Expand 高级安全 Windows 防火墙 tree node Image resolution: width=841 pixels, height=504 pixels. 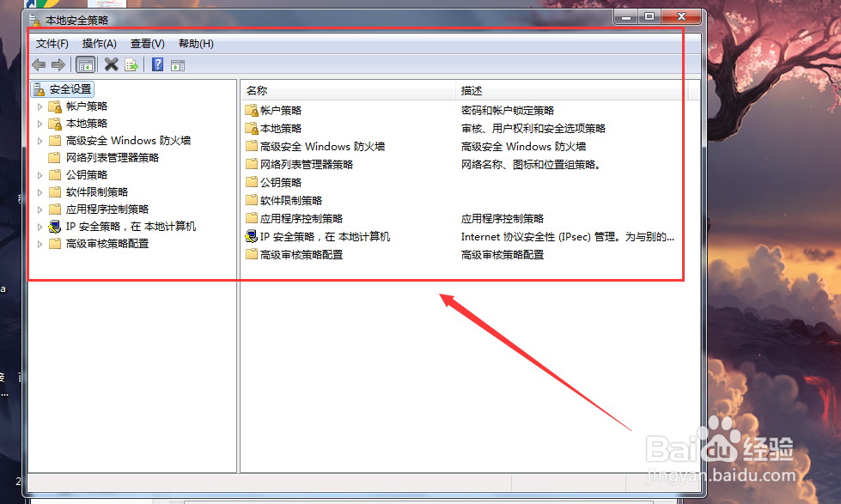tap(40, 141)
